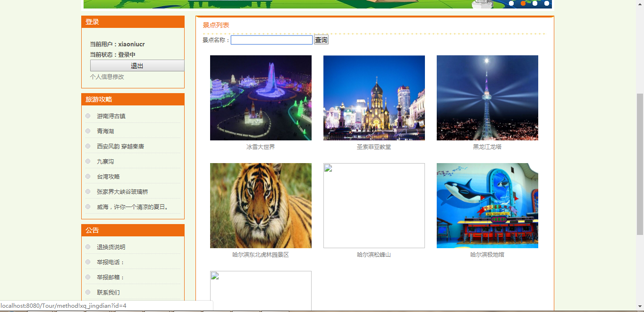Click the 登录 panel header
Screen dimensions: 644x312
pyautogui.click(x=133, y=22)
